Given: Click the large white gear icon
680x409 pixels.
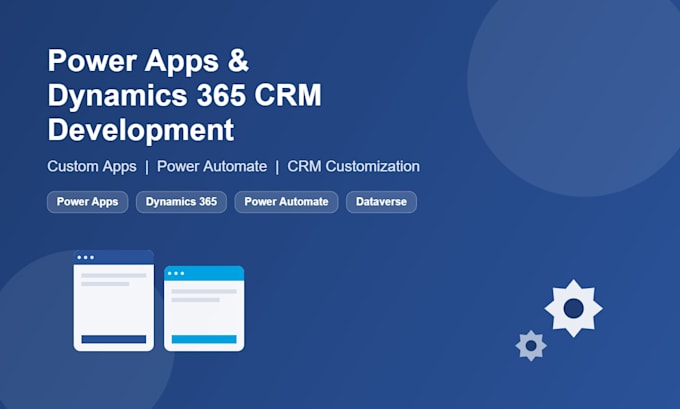Looking at the screenshot, I should tap(573, 308).
